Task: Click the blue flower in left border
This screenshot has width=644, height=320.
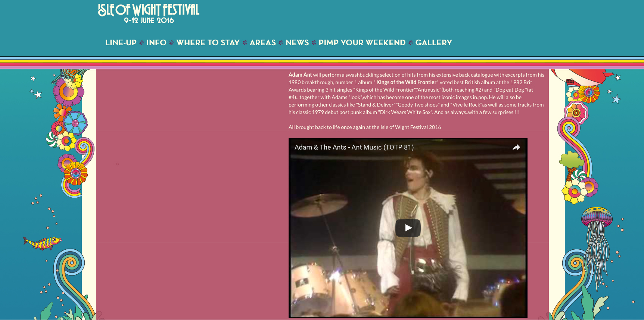Action: (x=75, y=123)
